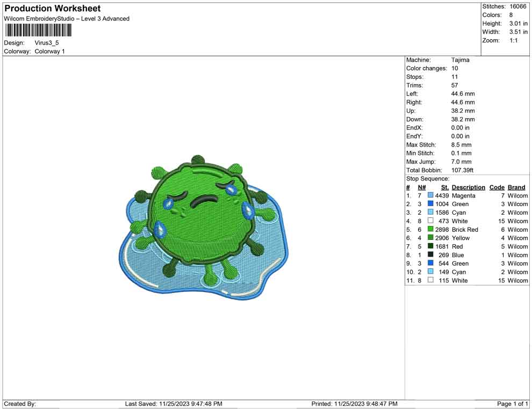Click the white swatch beside 115 White
Image resolution: width=532 pixels, height=409 pixels.
(x=430, y=280)
